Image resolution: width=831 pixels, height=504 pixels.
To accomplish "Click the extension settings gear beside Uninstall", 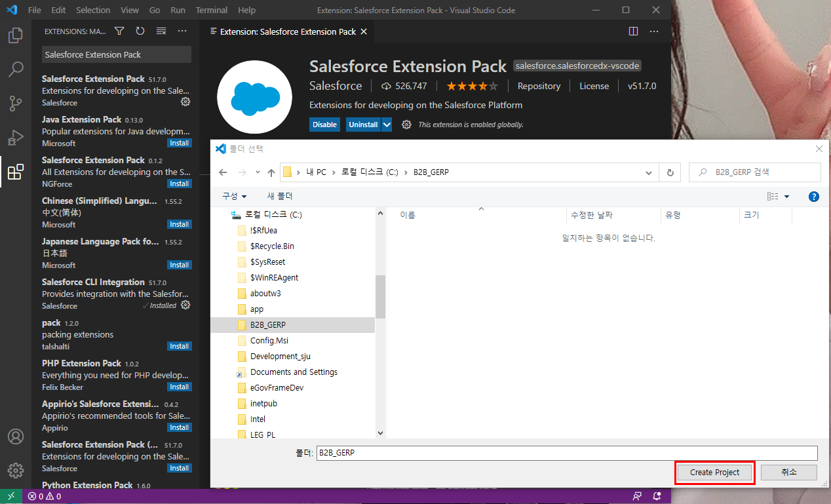I will 406,125.
